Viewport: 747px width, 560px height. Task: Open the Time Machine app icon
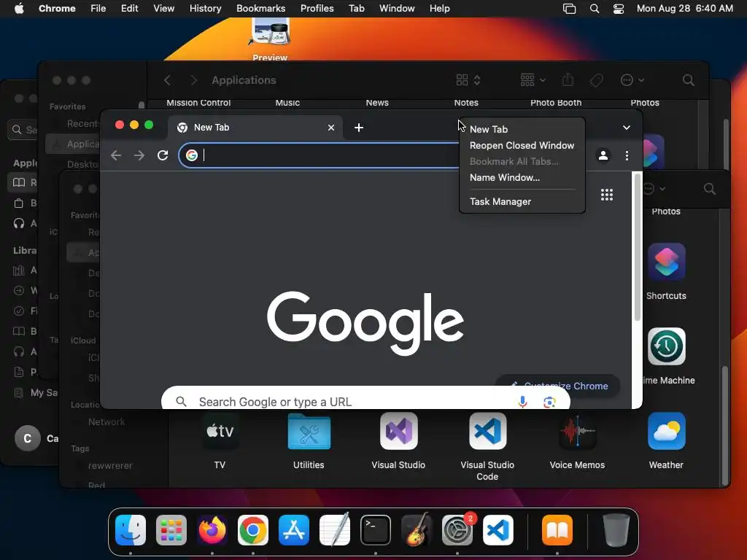666,346
